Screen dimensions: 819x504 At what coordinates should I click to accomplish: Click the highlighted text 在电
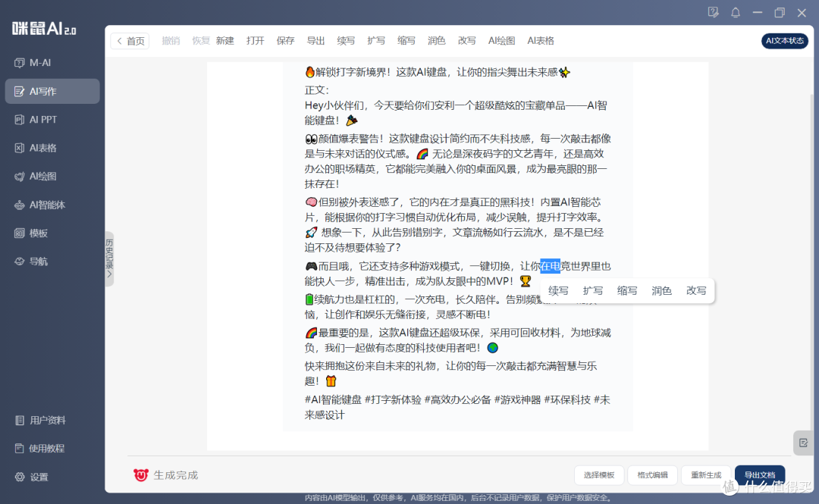[x=550, y=266]
